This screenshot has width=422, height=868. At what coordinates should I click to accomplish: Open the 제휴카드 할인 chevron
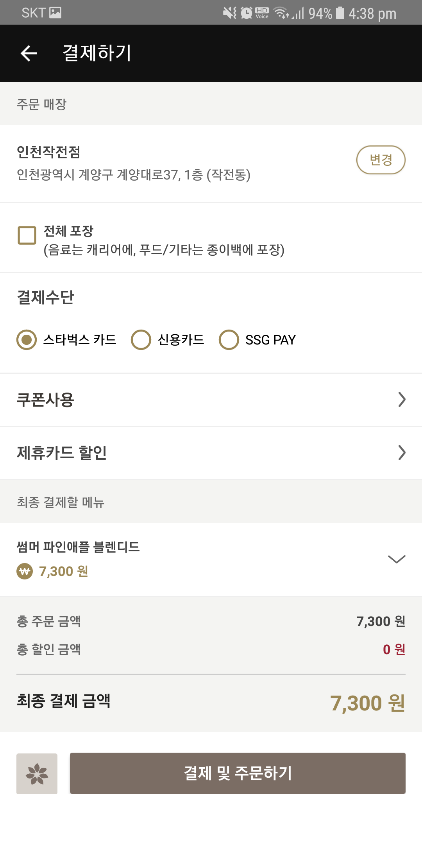click(402, 452)
